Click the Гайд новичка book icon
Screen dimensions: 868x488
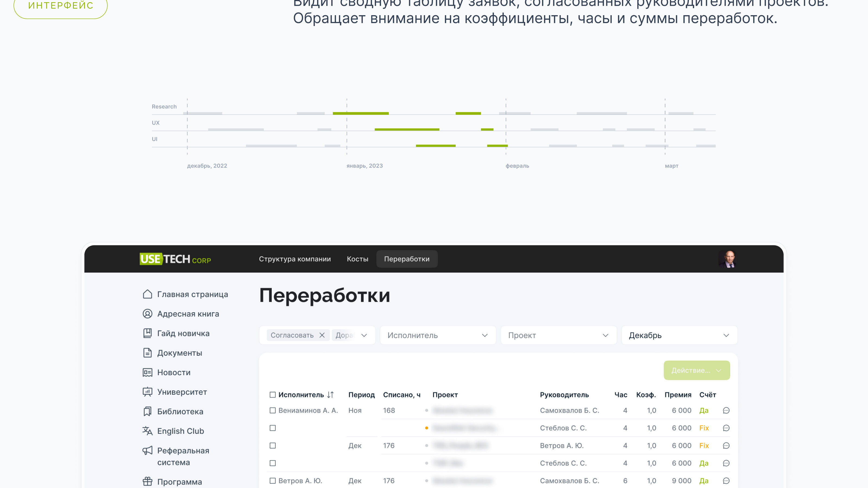point(147,333)
